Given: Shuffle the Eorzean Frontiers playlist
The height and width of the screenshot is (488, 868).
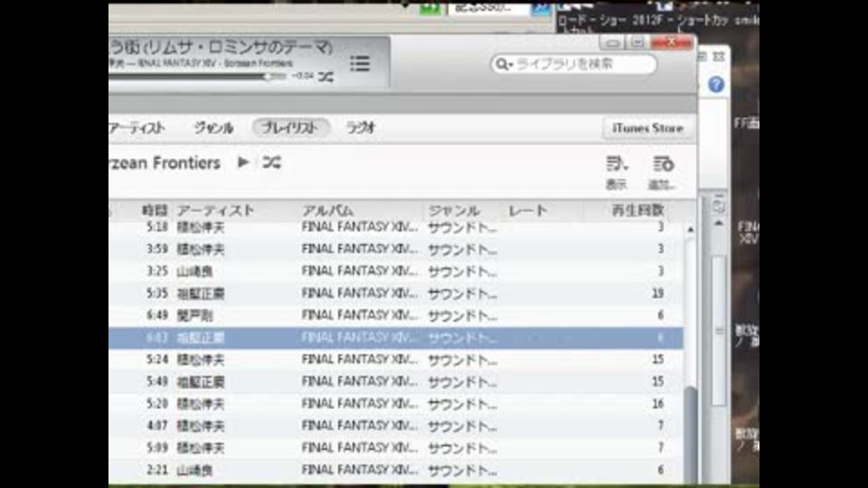Looking at the screenshot, I should point(271,162).
